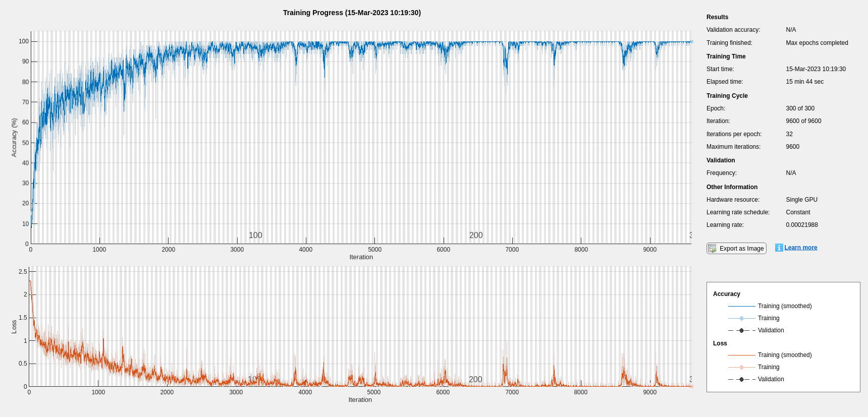Click the 5000 tick label on accuracy plot
868x417 pixels.
click(374, 250)
